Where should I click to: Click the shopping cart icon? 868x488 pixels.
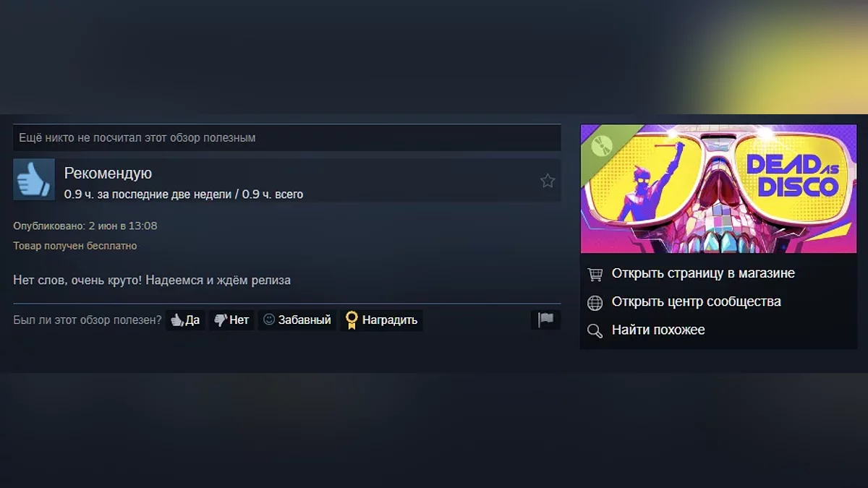click(x=595, y=274)
